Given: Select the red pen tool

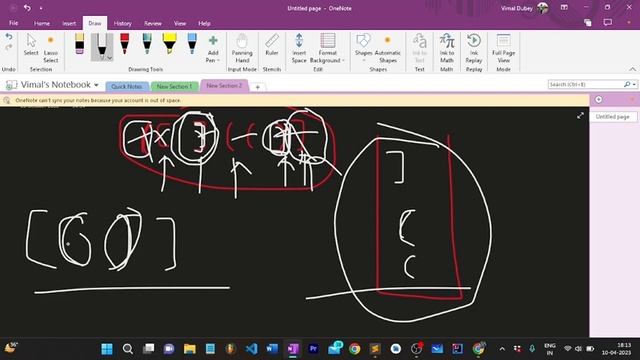Looking at the screenshot, I should pyautogui.click(x=124, y=44).
